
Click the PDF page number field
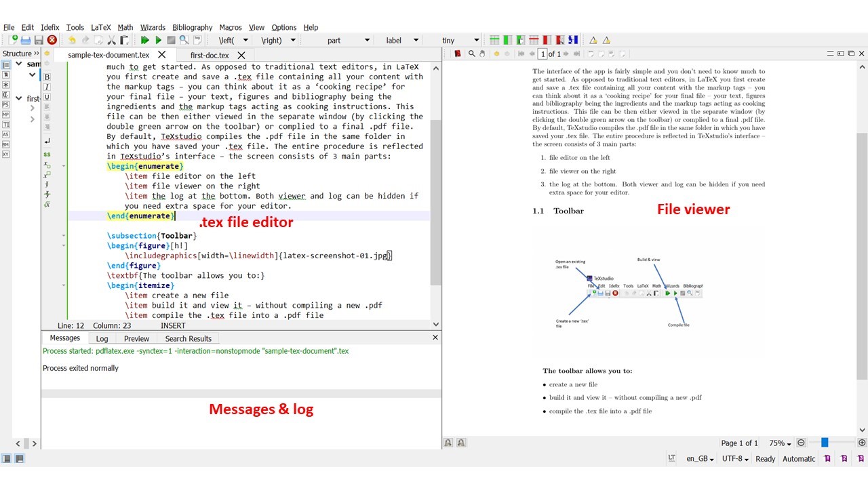543,54
